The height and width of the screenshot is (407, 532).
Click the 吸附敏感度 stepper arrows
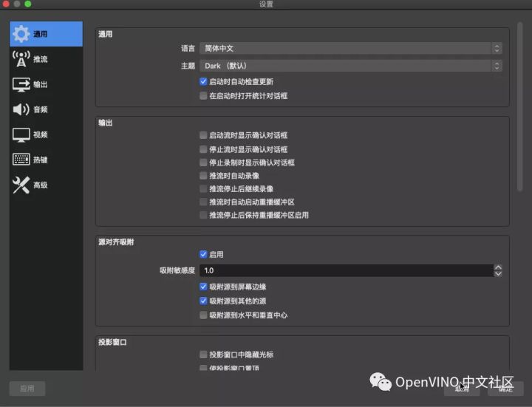[x=498, y=271]
